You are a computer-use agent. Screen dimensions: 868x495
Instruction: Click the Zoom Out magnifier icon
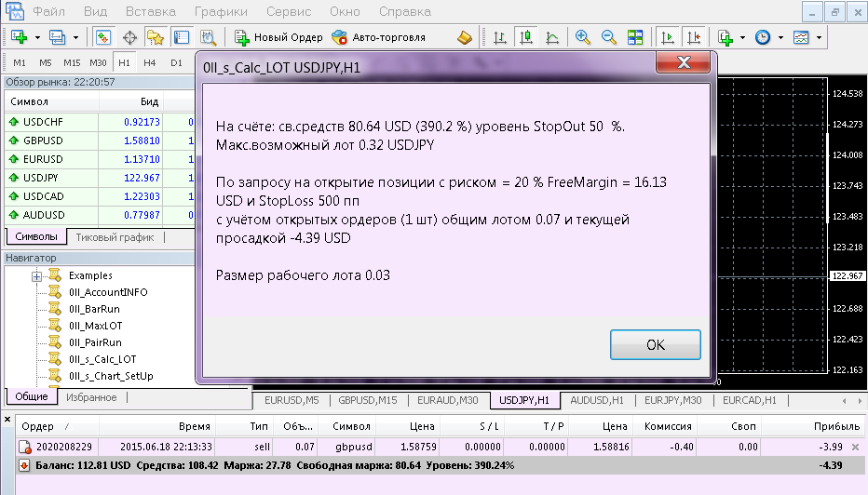tap(608, 37)
